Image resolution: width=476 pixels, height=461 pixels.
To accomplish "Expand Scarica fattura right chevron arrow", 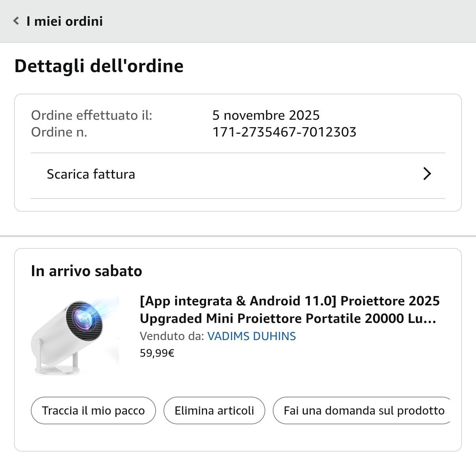I will pos(427,174).
